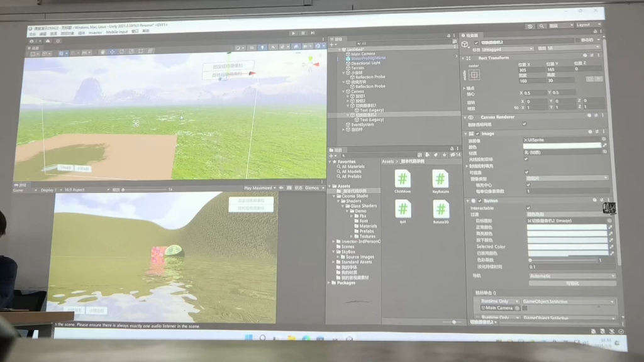Open Undo History icon at top right

[x=530, y=26]
